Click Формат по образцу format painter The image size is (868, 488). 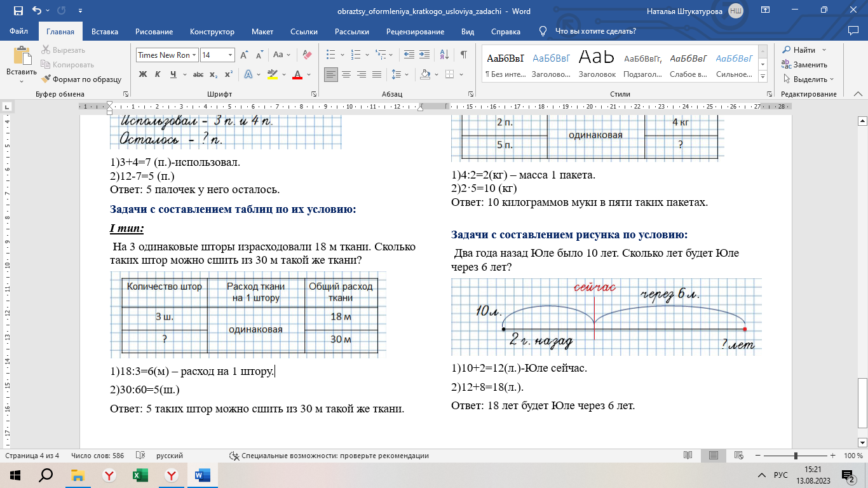81,79
